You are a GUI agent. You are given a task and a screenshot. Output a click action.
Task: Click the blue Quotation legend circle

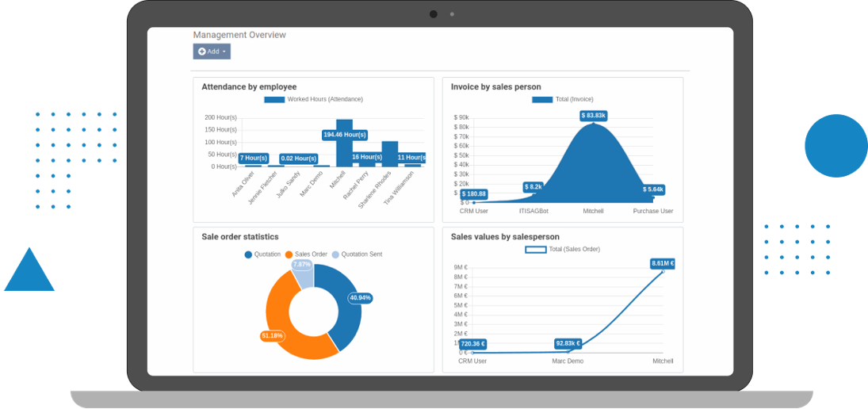[x=248, y=254]
